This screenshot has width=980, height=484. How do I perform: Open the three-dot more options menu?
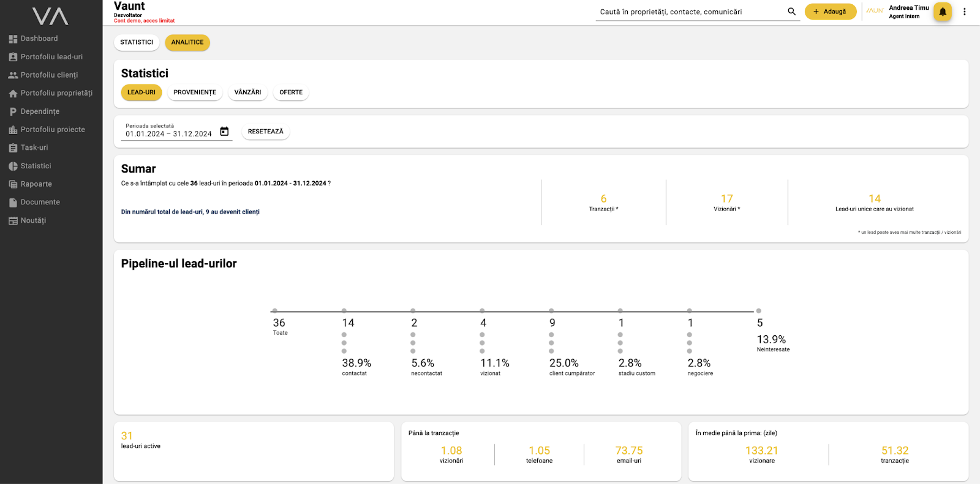pos(964,12)
